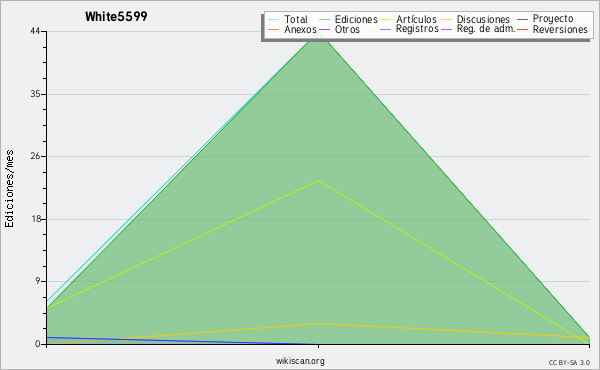The image size is (600, 370).
Task: Click the orange Anexos legend line swatch
Action: coord(274,29)
